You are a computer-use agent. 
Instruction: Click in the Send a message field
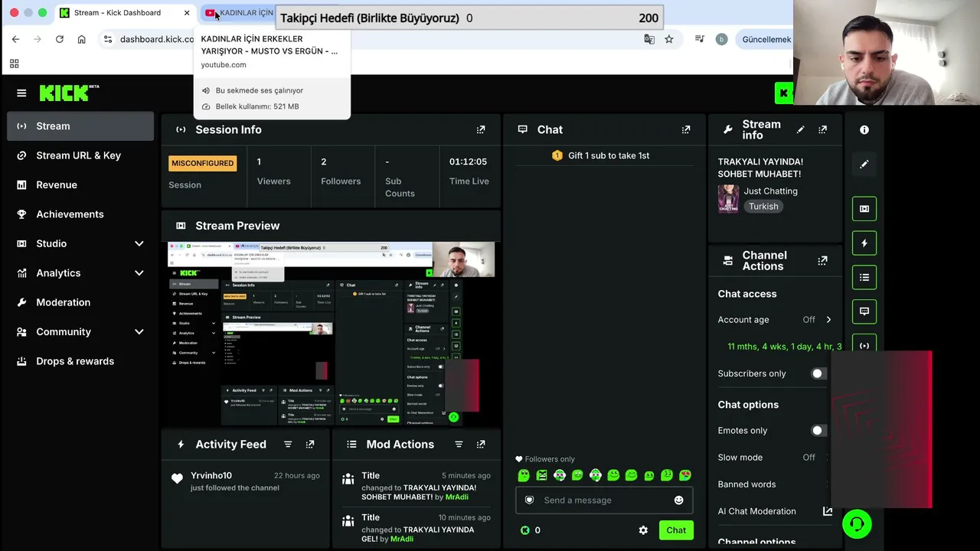coord(605,500)
